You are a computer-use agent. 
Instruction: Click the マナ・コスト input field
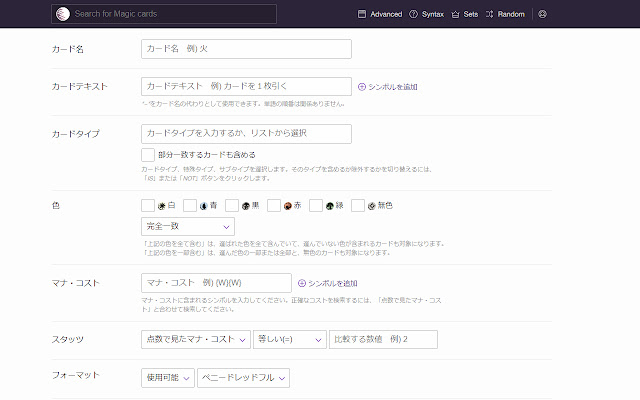pyautogui.click(x=216, y=283)
